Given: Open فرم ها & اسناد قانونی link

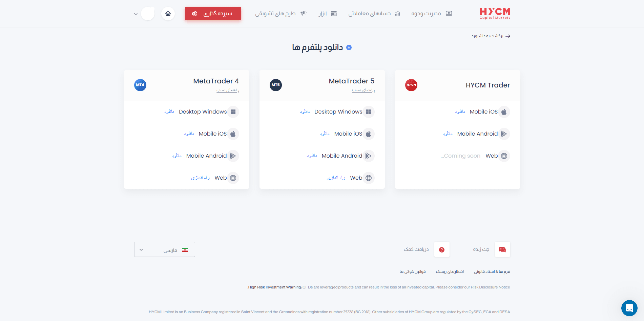Looking at the screenshot, I should [x=492, y=272].
